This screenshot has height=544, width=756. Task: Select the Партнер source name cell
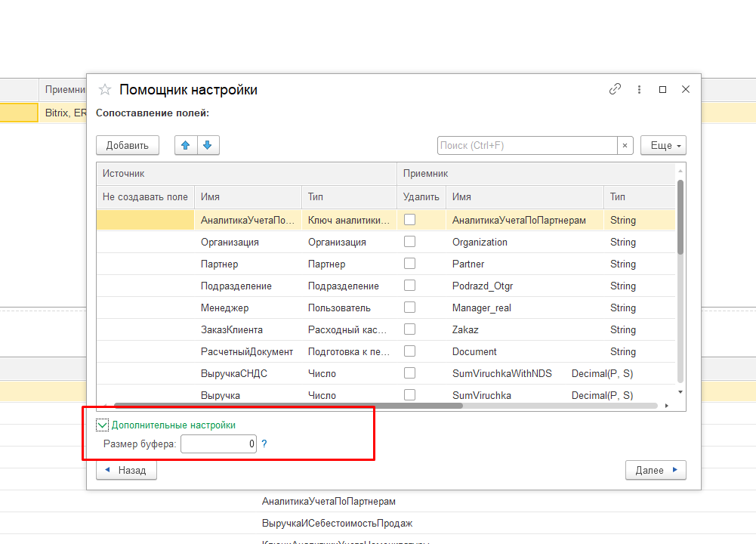tap(248, 264)
